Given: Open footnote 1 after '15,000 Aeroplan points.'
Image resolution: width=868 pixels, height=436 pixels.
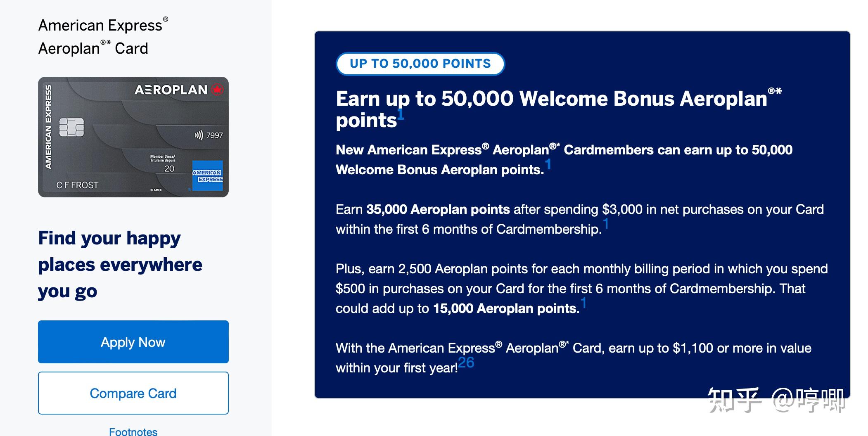Looking at the screenshot, I should (583, 303).
